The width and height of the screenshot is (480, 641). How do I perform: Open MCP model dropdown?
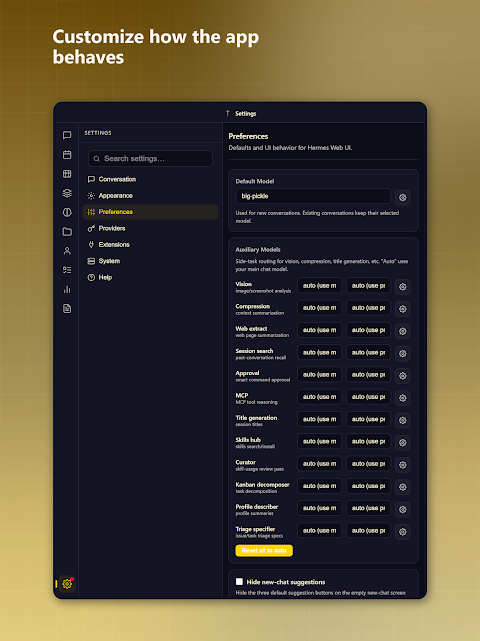(x=319, y=397)
